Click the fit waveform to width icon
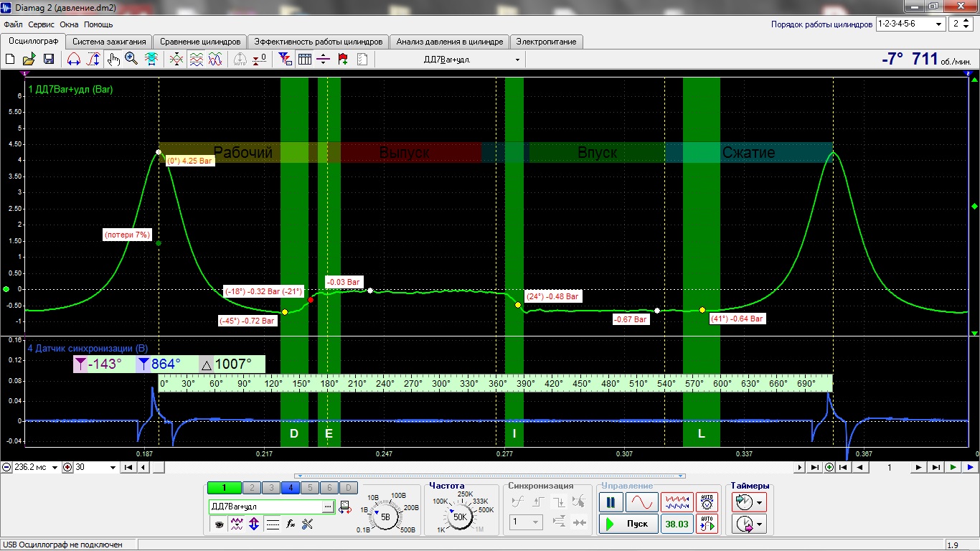The width and height of the screenshot is (980, 551). tap(151, 60)
